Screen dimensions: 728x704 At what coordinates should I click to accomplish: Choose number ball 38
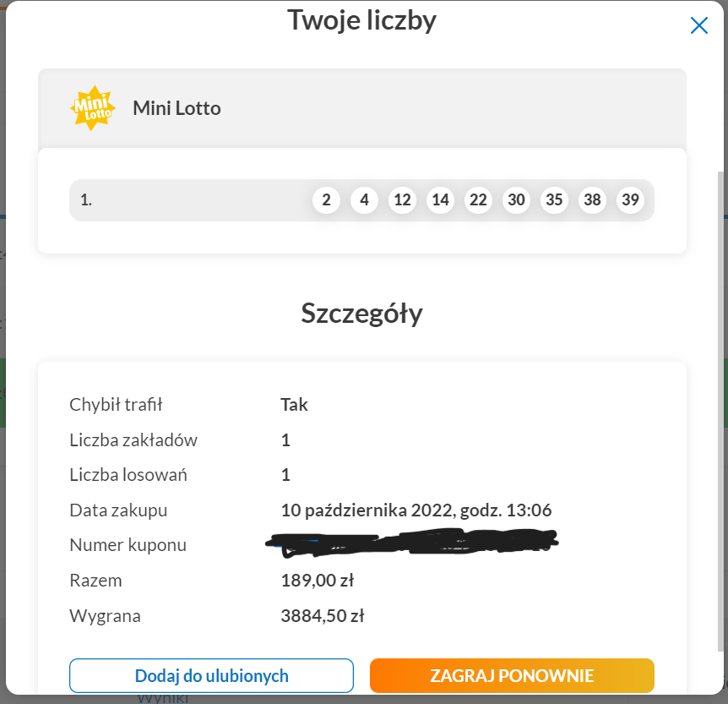click(592, 200)
